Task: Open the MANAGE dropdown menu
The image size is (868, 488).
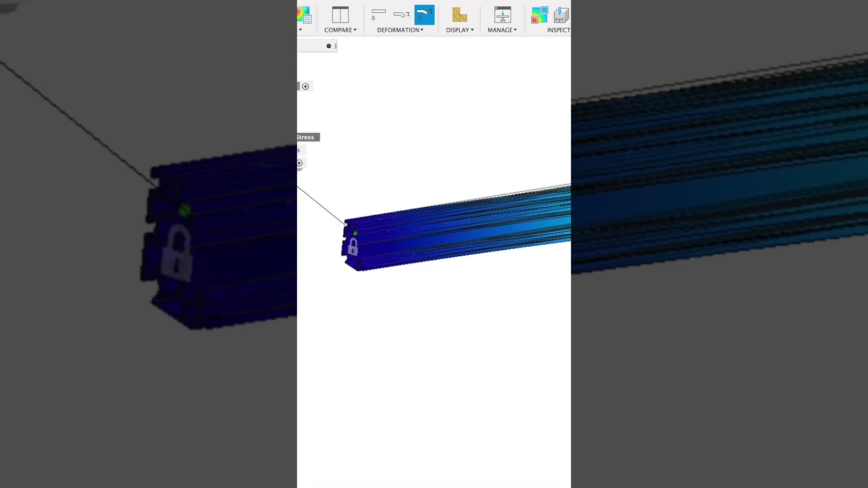Action: [502, 30]
